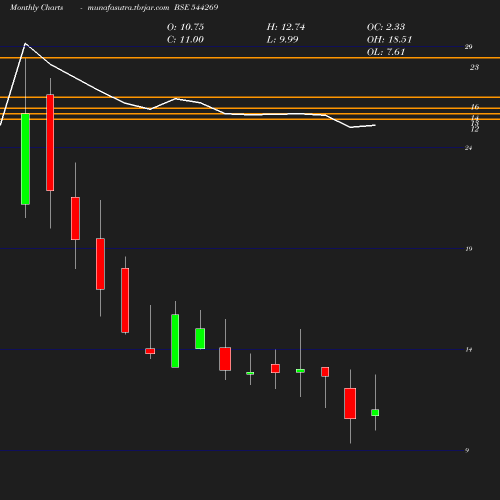Viewport: 500px width, 500px height.
Task: Click the "OL: 7.61" reading
Action: (386, 52)
